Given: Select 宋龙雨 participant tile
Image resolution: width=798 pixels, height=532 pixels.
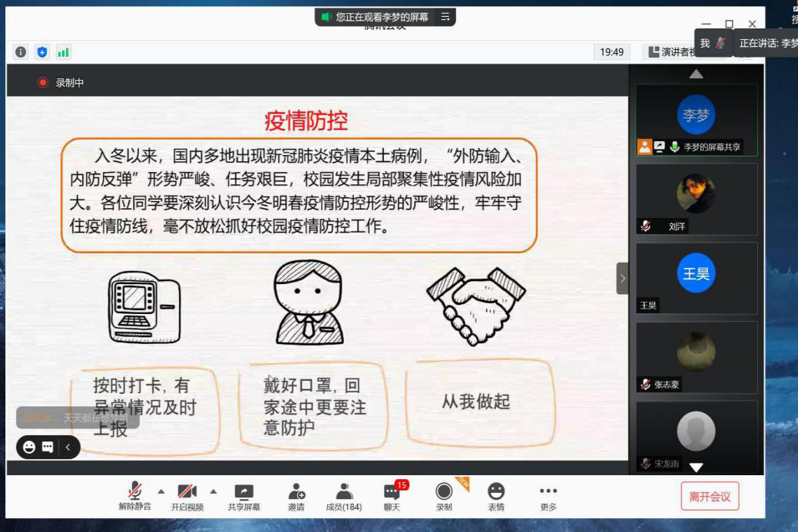Looking at the screenshot, I should pyautogui.click(x=696, y=436).
